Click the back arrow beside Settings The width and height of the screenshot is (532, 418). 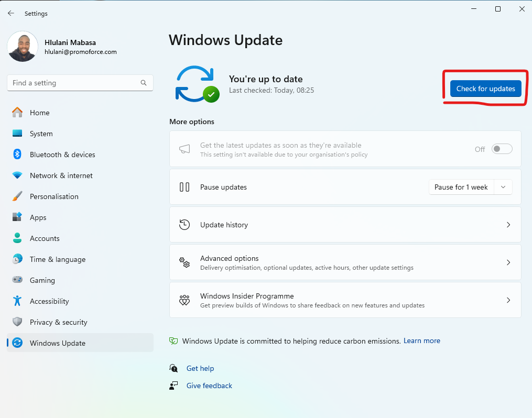[11, 13]
